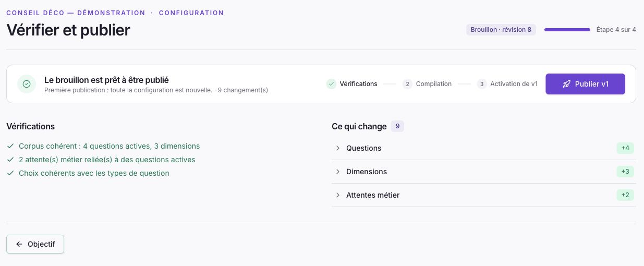Click the CONFIGURATION breadcrumb
The width and height of the screenshot is (644, 266).
click(x=191, y=13)
